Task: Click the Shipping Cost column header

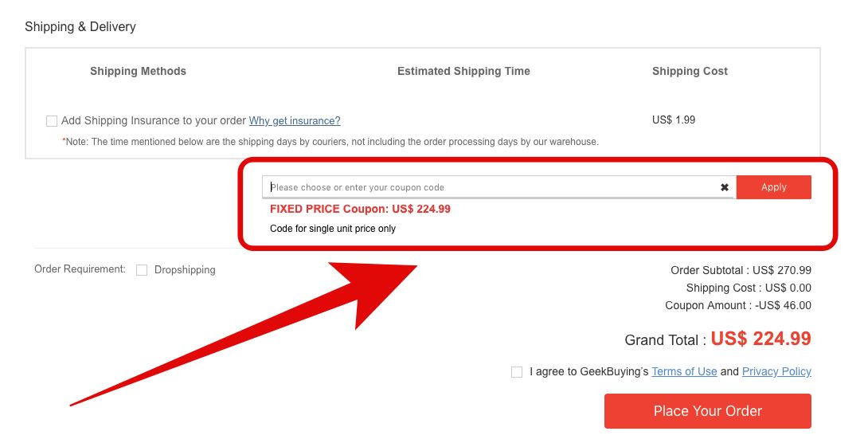Action: [x=690, y=71]
